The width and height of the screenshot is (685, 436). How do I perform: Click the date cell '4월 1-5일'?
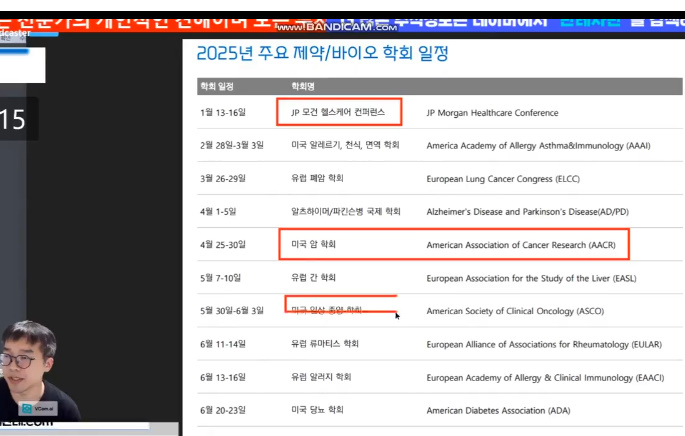tap(218, 211)
